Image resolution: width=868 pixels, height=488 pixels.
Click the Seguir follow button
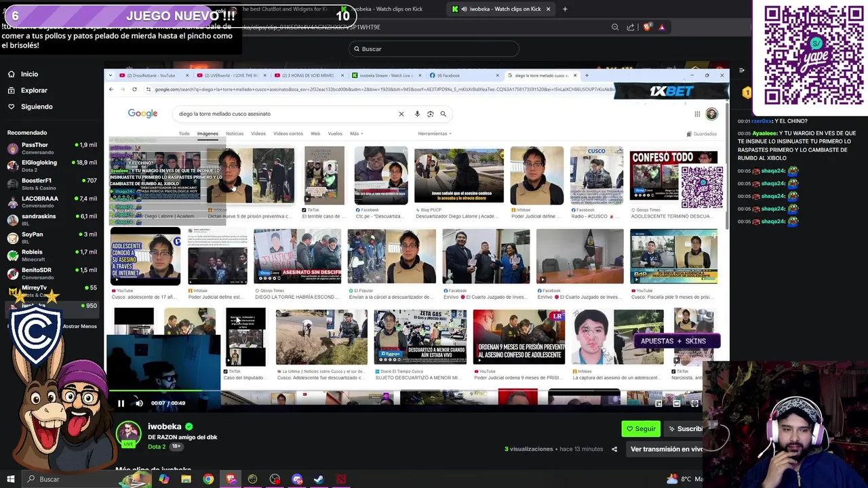[x=641, y=428]
